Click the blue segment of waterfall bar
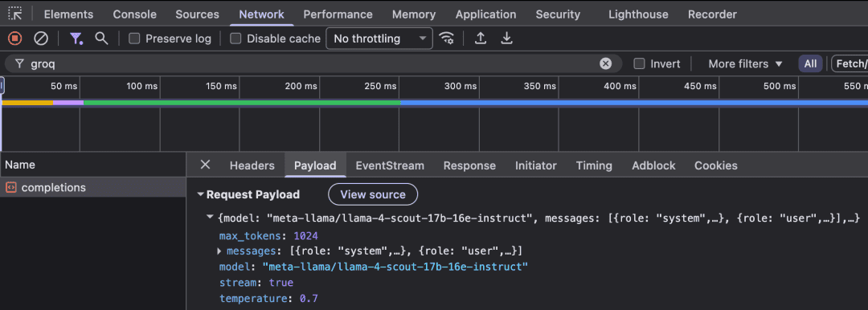 tap(634, 103)
